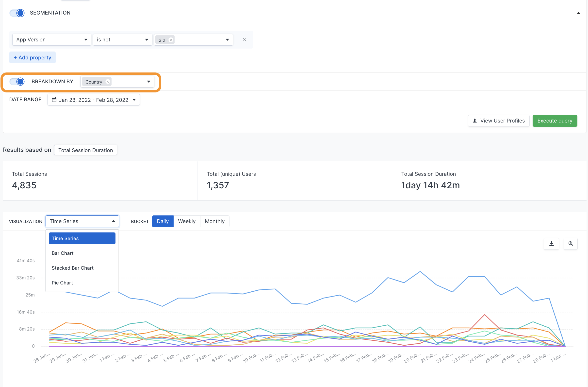
Task: Click Add property button
Action: pos(32,57)
